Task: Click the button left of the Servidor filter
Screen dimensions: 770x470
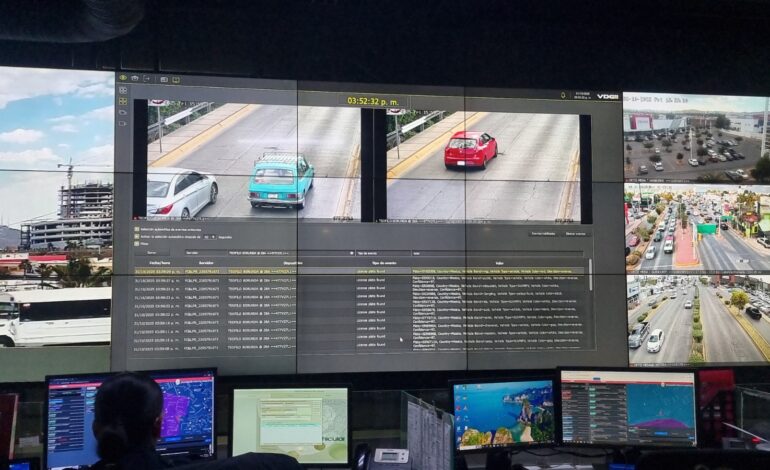Action: (x=152, y=252)
